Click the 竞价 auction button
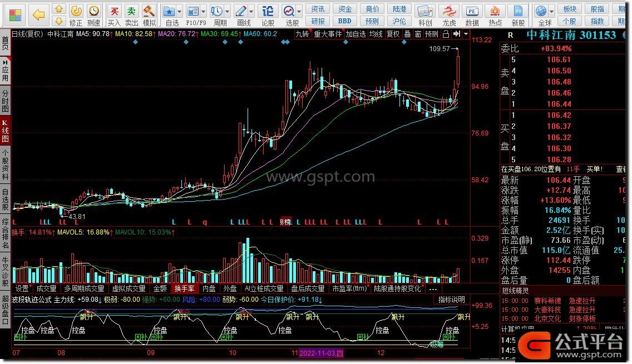 (x=372, y=9)
